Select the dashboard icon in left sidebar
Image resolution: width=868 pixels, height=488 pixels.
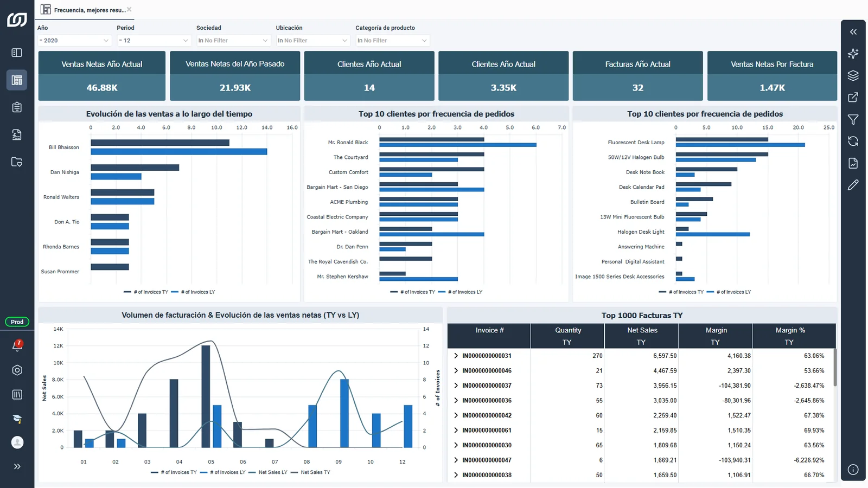point(17,80)
